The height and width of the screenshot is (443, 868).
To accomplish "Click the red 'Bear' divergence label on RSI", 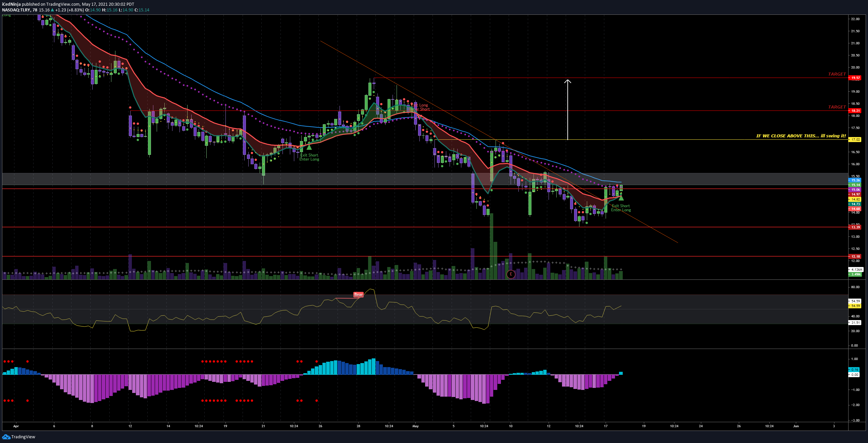I will coord(358,295).
